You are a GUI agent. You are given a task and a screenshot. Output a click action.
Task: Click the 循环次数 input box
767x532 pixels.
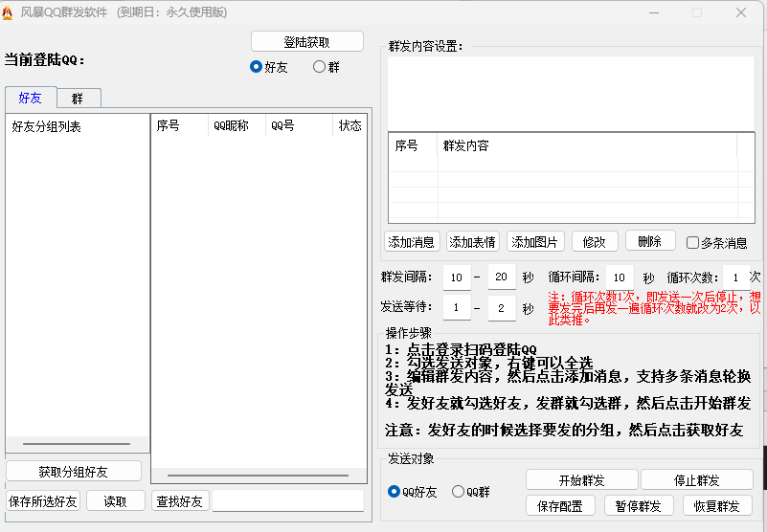click(735, 277)
